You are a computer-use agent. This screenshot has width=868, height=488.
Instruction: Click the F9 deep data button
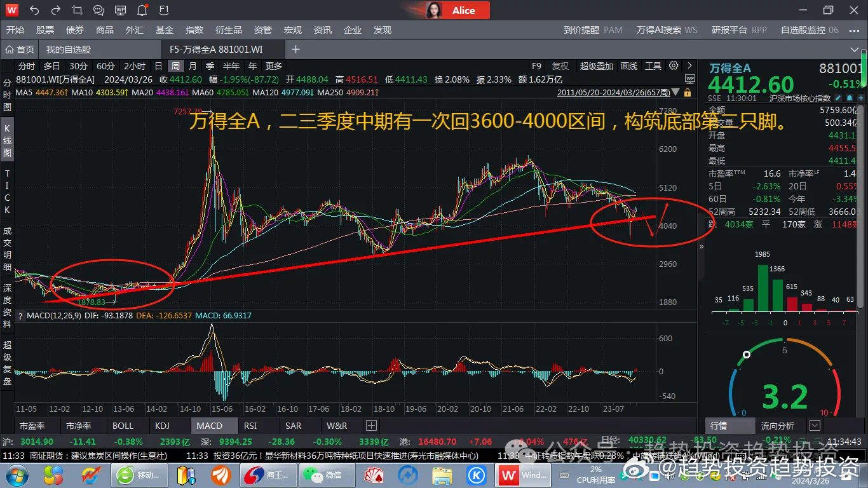(536, 66)
